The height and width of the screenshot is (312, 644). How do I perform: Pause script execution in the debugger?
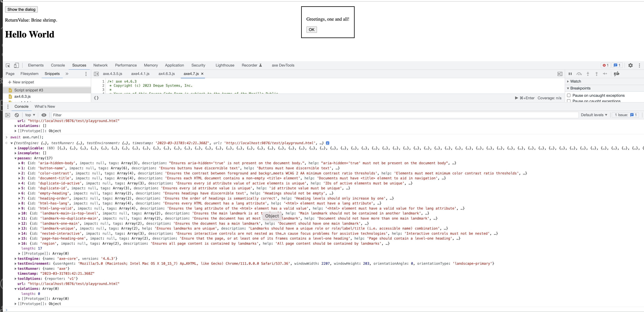pyautogui.click(x=570, y=74)
